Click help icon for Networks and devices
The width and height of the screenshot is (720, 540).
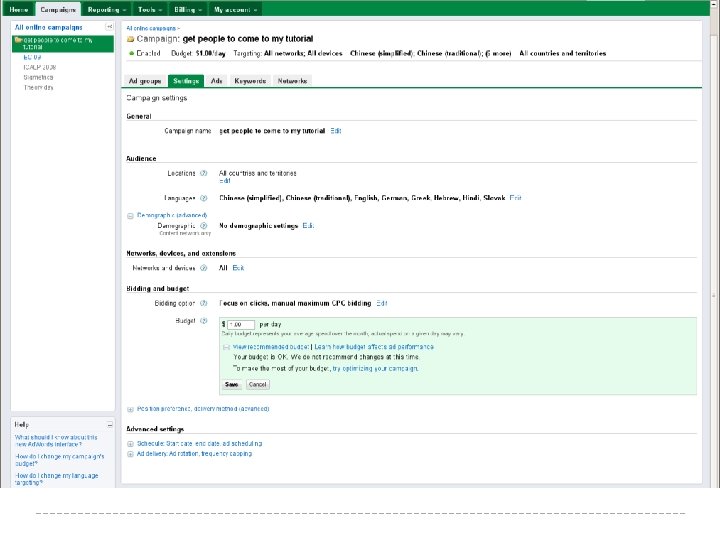click(x=203, y=268)
